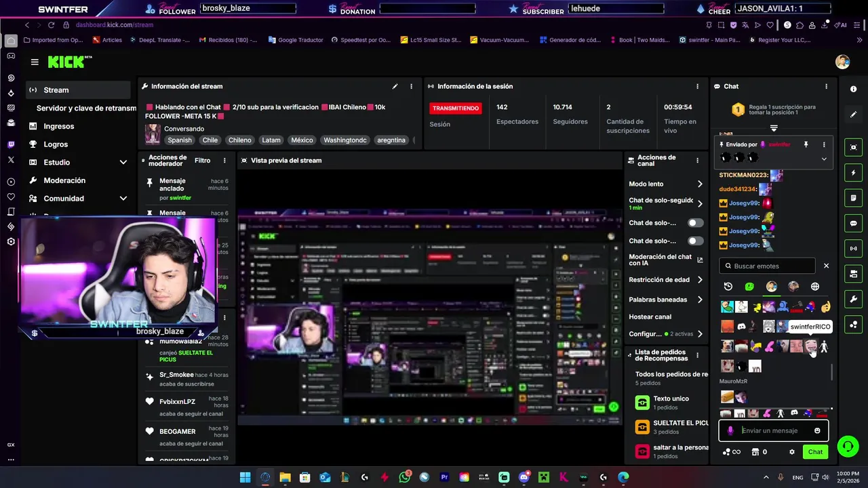This screenshot has width=868, height=488.
Task: Open Acciones de canal options menu
Action: point(697,161)
